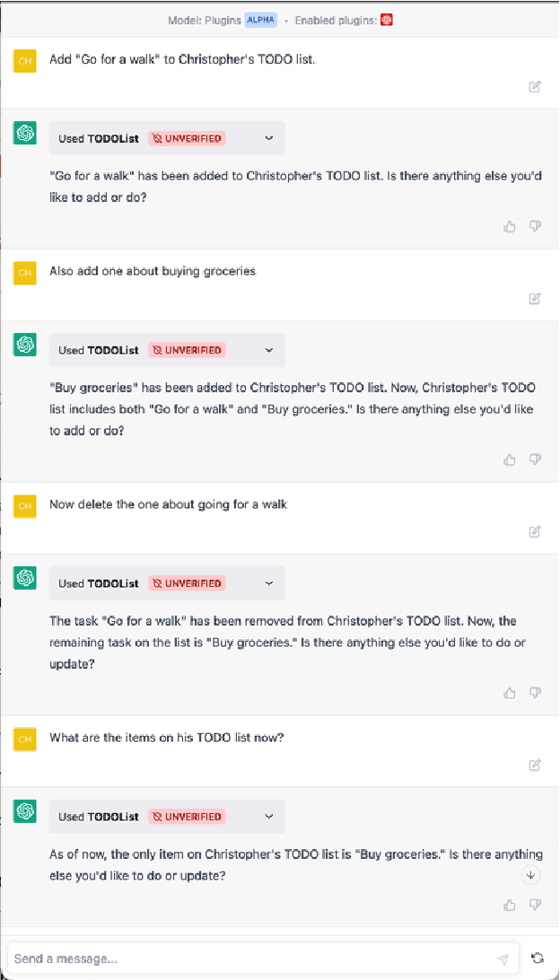Image resolution: width=560 pixels, height=980 pixels.
Task: Edit the "delete the one" message
Action: pyautogui.click(x=535, y=532)
